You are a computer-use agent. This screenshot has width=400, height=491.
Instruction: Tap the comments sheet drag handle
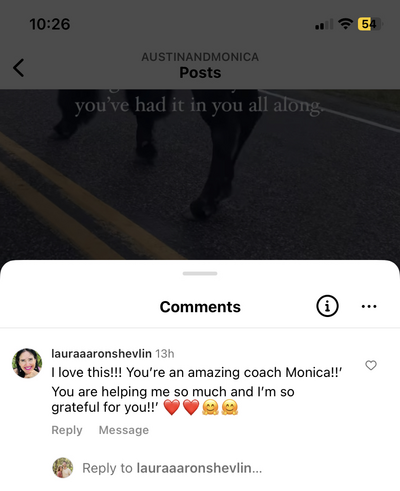(200, 273)
